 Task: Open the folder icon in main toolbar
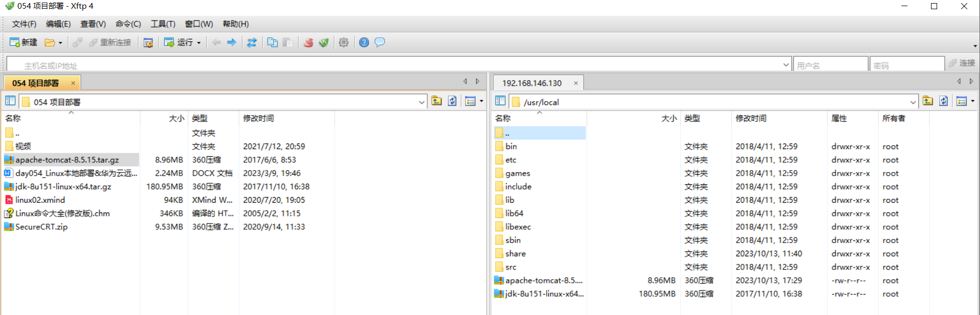tap(50, 42)
